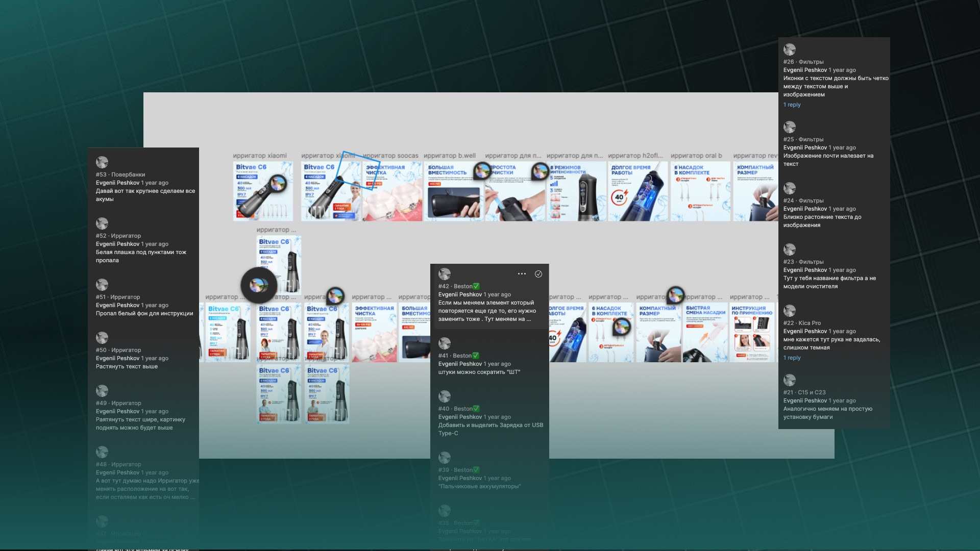
Task: Expand the 1 reply under comment #26
Action: [792, 105]
